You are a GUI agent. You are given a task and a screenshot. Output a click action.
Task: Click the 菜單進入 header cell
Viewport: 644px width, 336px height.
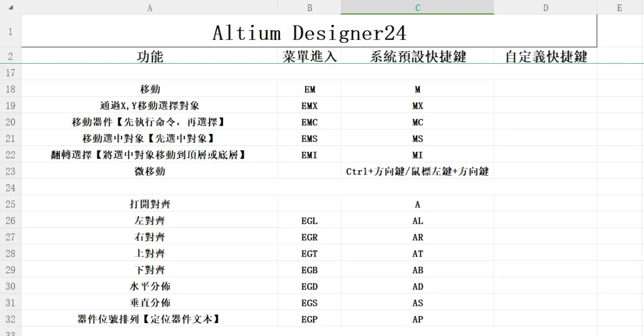pyautogui.click(x=309, y=56)
